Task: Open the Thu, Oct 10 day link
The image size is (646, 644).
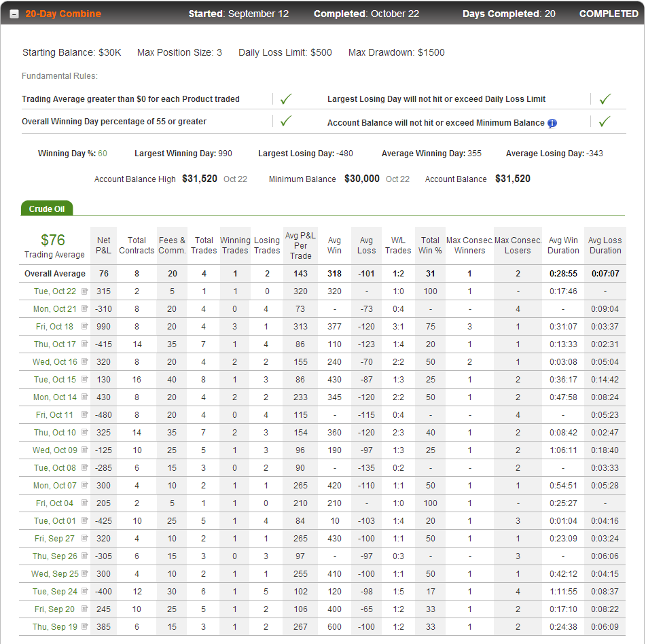Action: 55,433
